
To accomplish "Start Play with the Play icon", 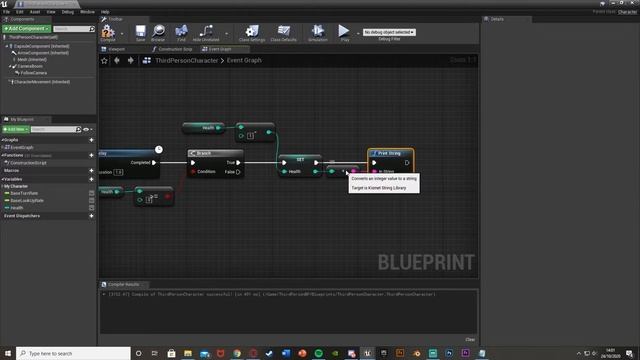I will (x=344, y=32).
